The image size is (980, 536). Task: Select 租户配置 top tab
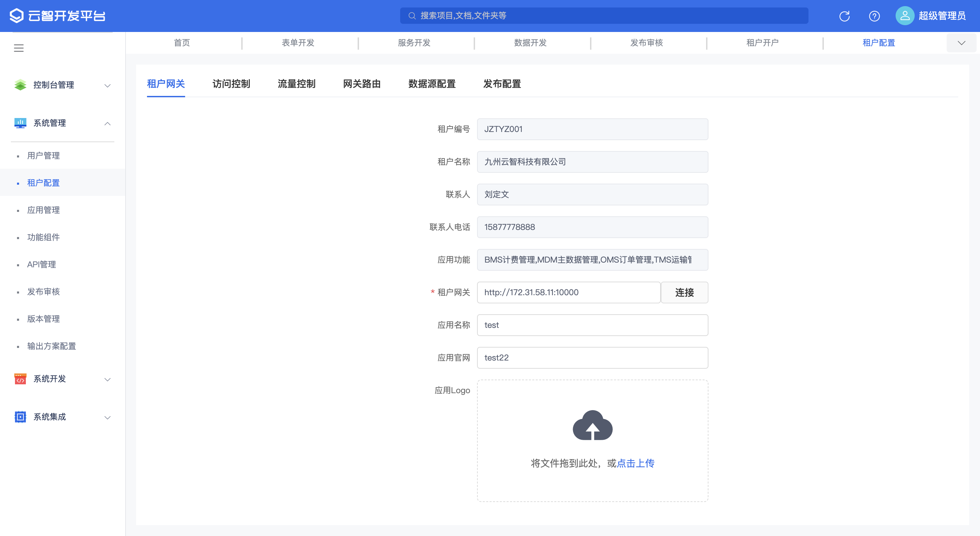point(879,43)
